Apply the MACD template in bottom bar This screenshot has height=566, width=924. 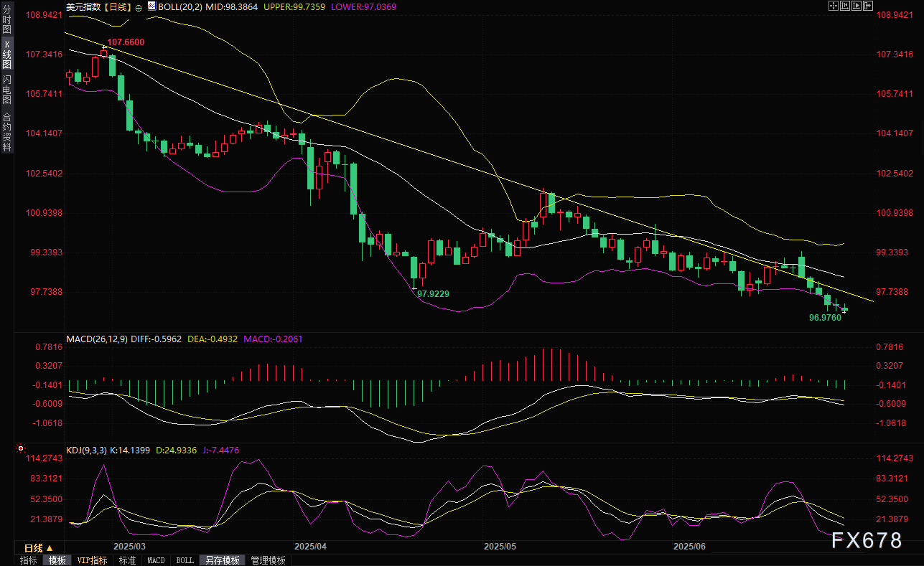[156, 560]
